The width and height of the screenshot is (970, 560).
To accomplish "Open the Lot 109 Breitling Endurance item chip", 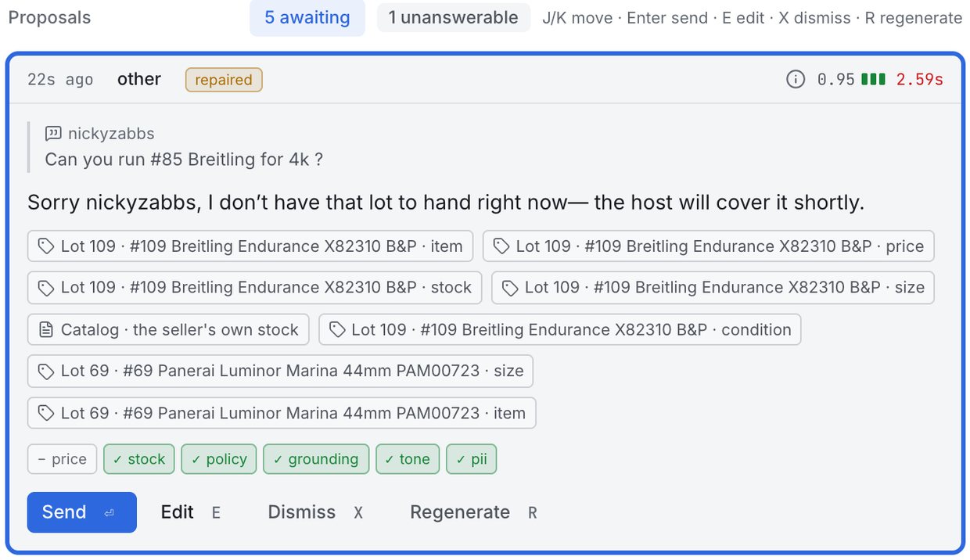I will pos(250,246).
